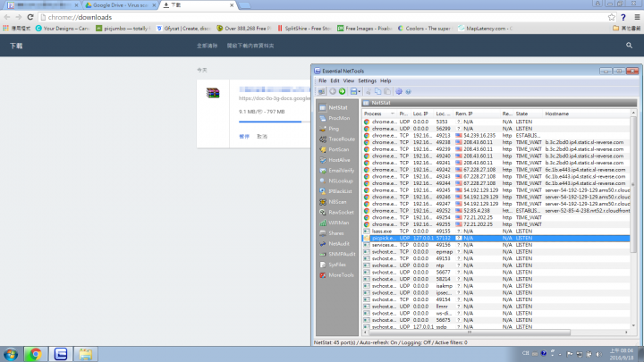Viewport: 644px width, 362px height.
Task: Click the Paste icon in NetTools toolbar
Action: pyautogui.click(x=387, y=91)
